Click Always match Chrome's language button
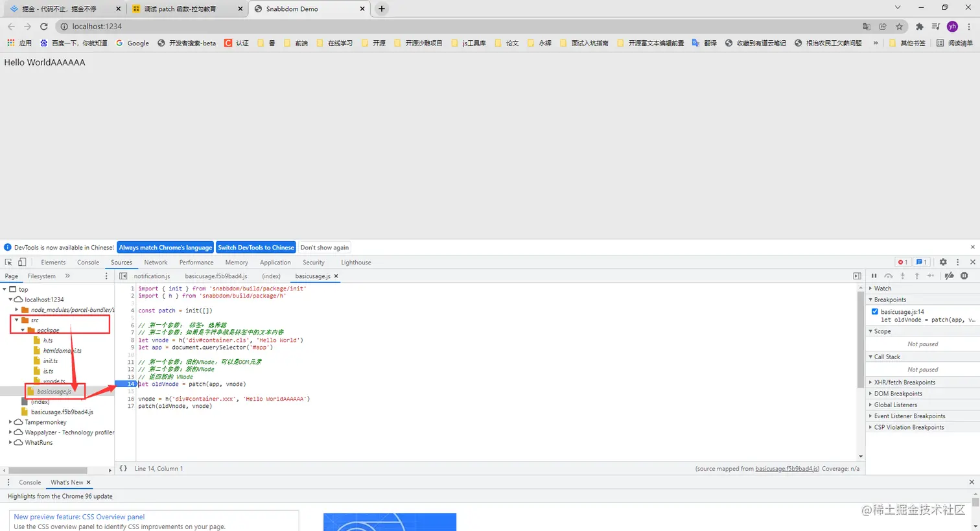Screen dimensions: 980x531 pos(165,248)
